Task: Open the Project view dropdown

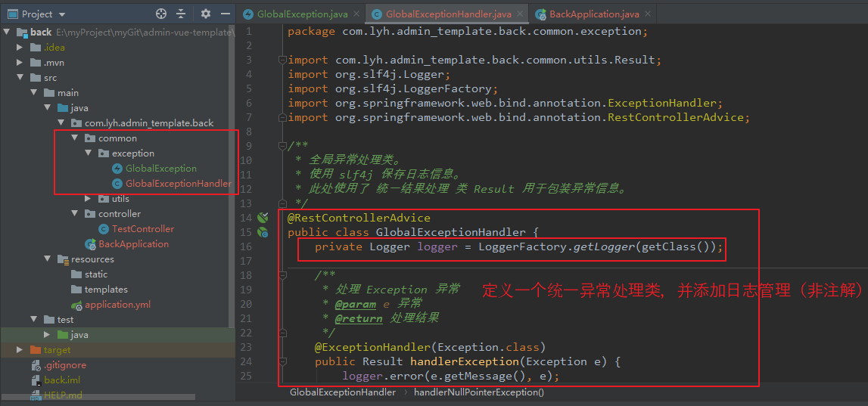Action: click(61, 14)
